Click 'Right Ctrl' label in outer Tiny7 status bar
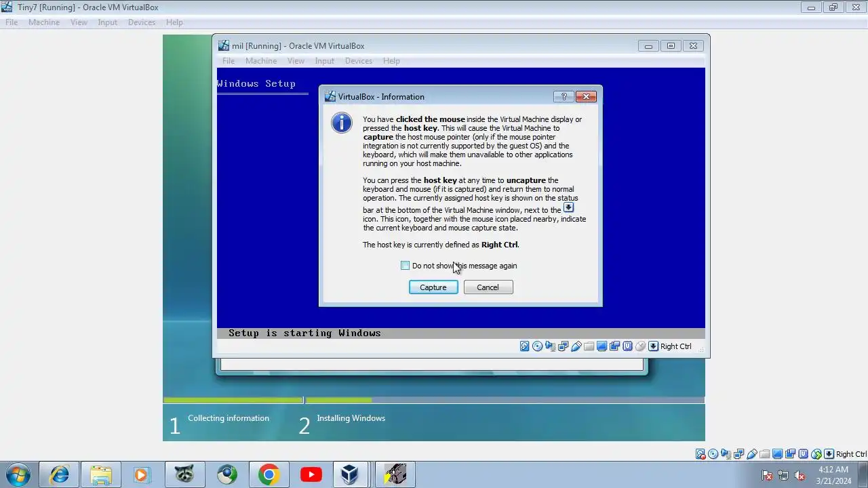Screen dimensions: 868x488 point(852,454)
